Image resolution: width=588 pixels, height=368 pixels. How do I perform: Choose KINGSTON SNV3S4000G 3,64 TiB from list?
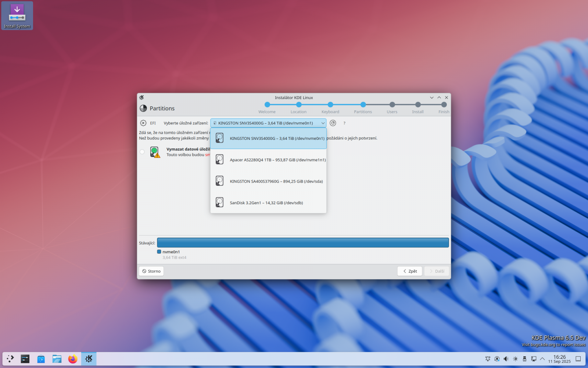point(268,138)
